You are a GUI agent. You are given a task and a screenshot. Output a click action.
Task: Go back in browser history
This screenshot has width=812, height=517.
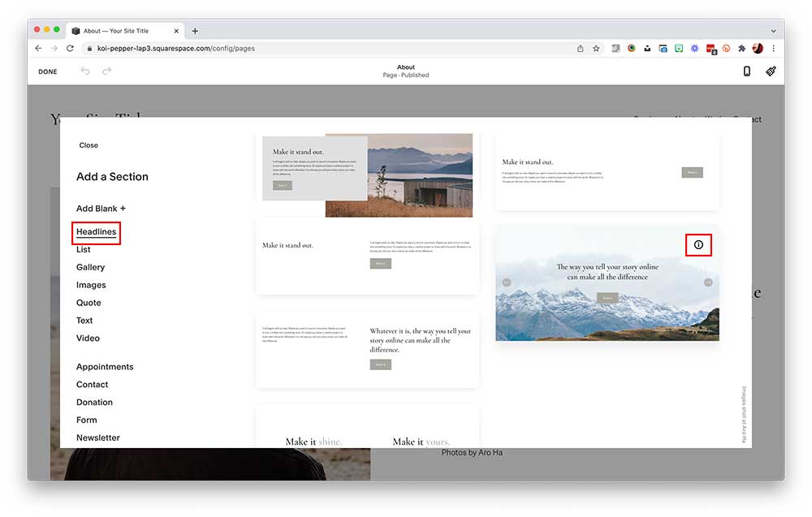(x=38, y=48)
